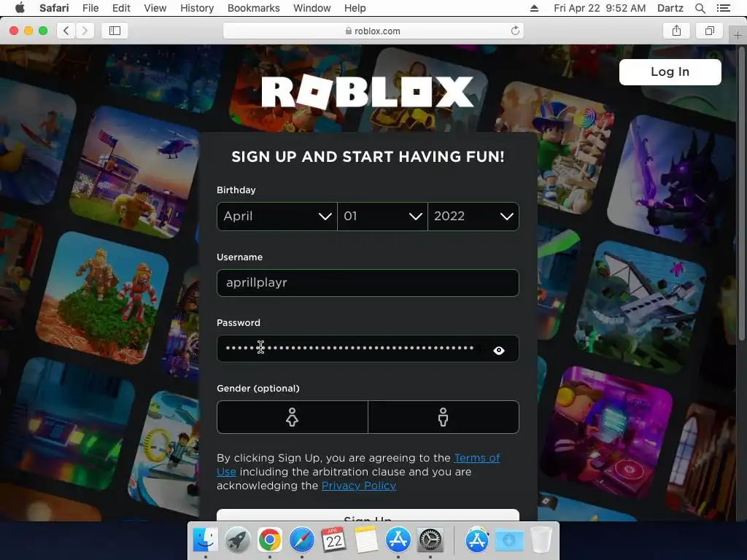747x560 pixels.
Task: Open the birthday month dropdown showing April
Action: point(276,216)
